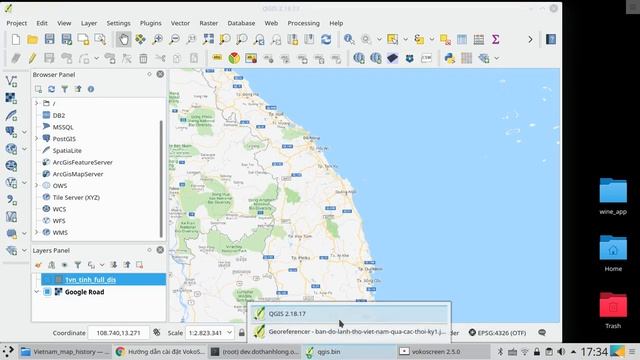640x360 pixels.
Task: Activate the Zoom Out magnifier tool
Action: [174, 39]
